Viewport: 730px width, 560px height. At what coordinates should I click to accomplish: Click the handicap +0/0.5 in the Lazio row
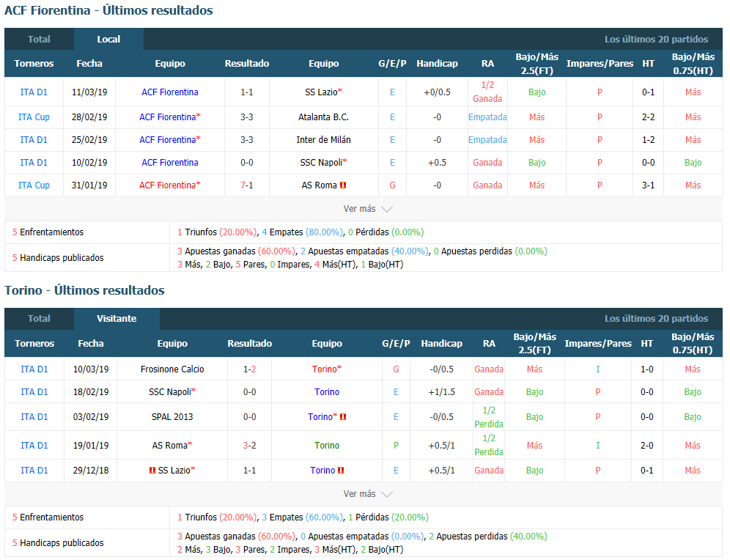click(437, 92)
